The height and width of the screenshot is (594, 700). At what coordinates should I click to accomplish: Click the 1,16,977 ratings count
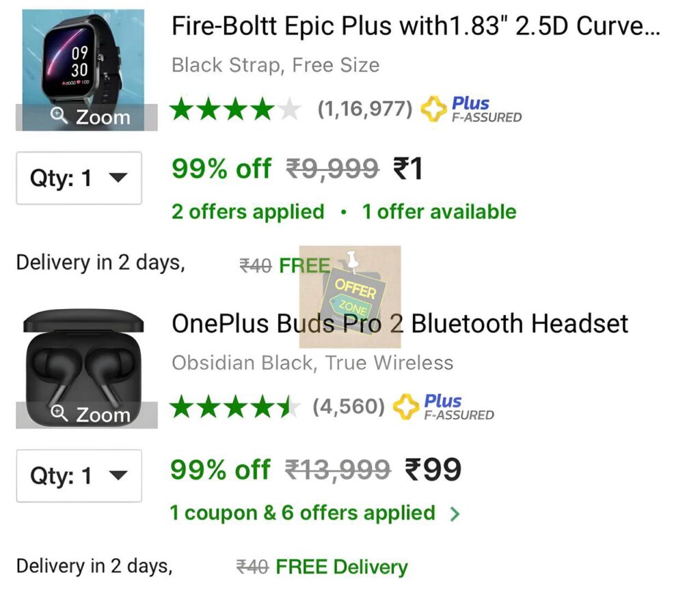(364, 109)
